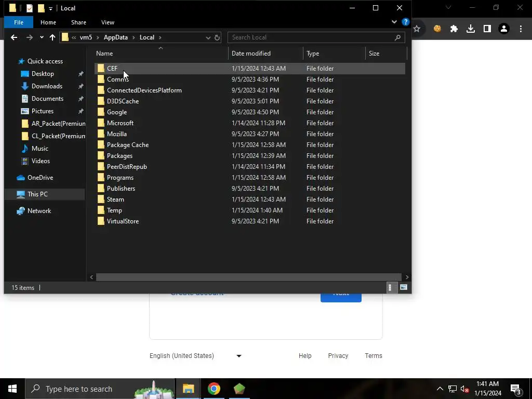Screen dimensions: 532x399
Task: Open OneDrive in navigation pane
Action: [40, 178]
